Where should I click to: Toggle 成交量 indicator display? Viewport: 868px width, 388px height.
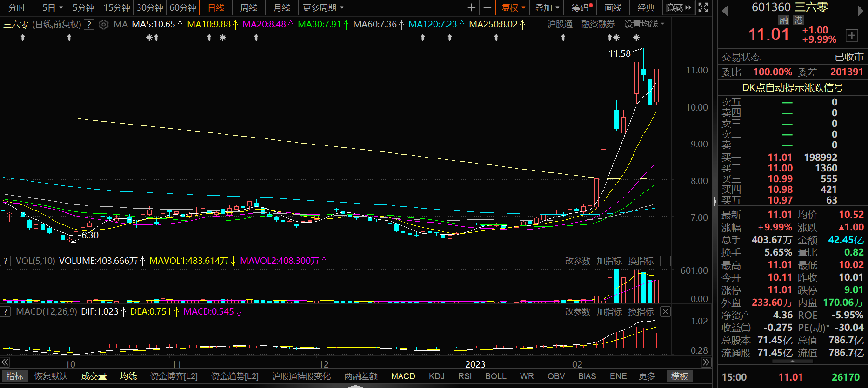coord(94,376)
